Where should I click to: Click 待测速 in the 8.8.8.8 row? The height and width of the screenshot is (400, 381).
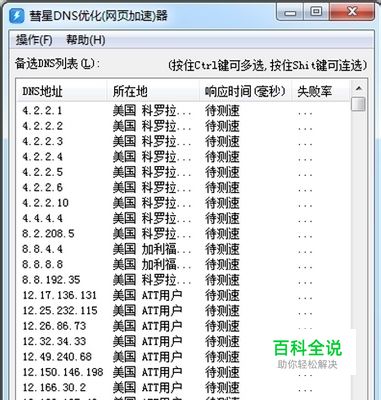[222, 265]
